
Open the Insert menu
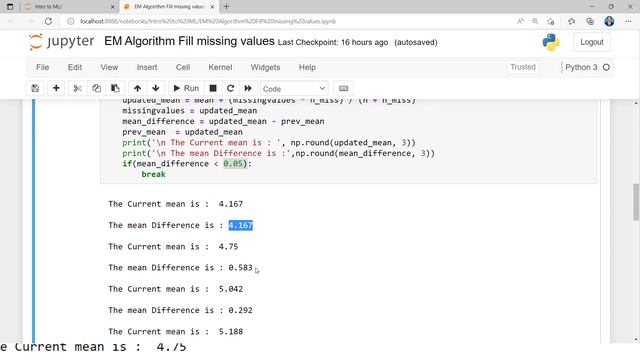tap(147, 67)
